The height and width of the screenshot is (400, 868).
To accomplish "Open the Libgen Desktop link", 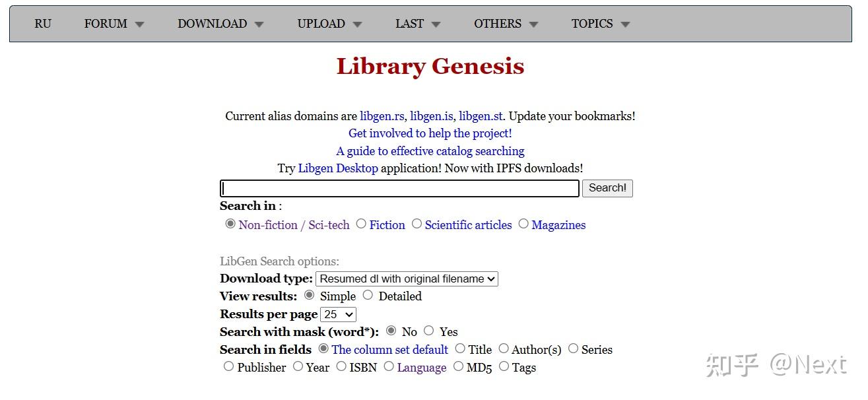I will pos(338,168).
